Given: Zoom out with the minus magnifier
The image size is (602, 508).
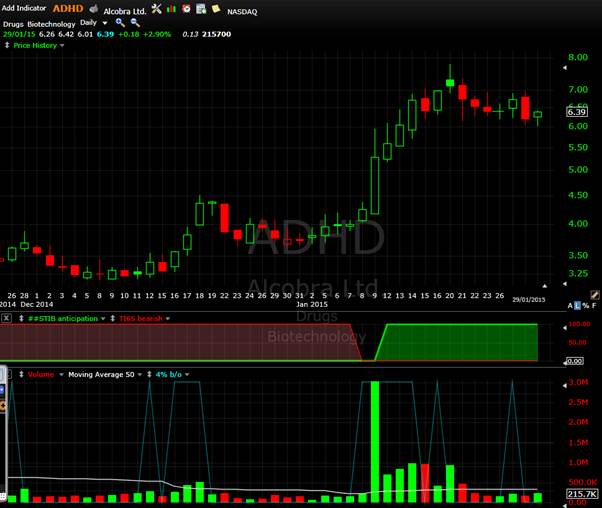Looking at the screenshot, I should [x=135, y=23].
